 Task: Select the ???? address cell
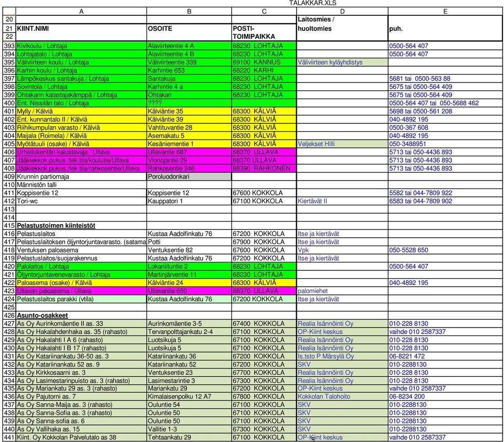pos(189,103)
